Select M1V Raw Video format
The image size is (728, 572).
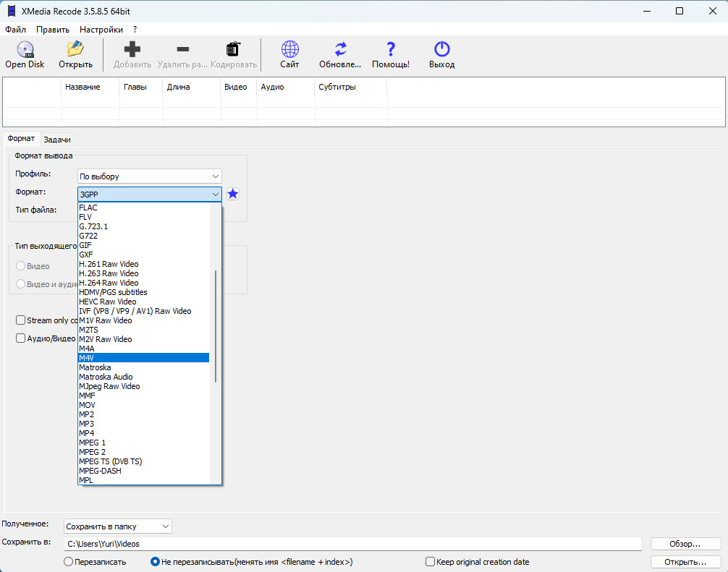[x=144, y=320]
